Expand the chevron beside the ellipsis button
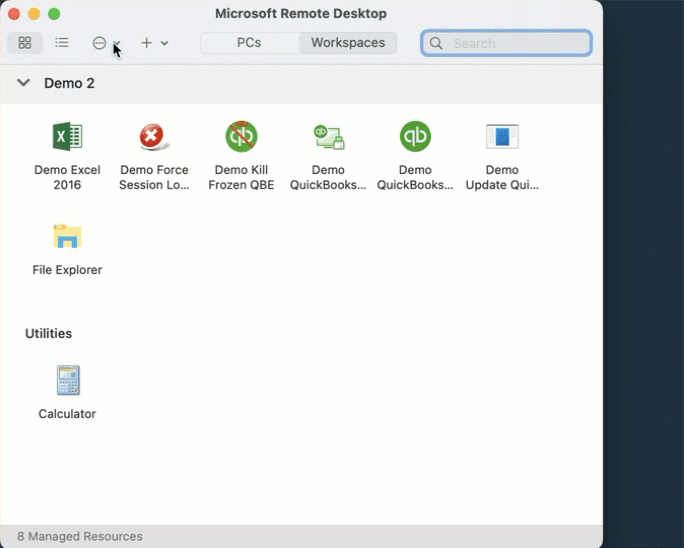 116,43
